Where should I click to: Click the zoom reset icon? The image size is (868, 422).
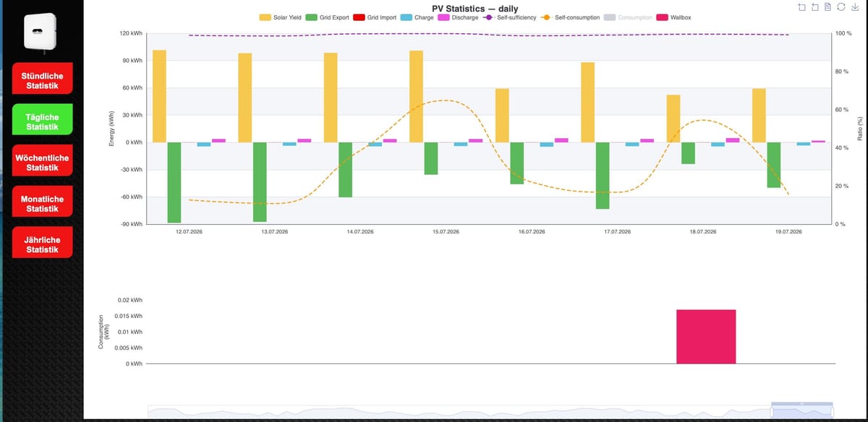point(815,7)
